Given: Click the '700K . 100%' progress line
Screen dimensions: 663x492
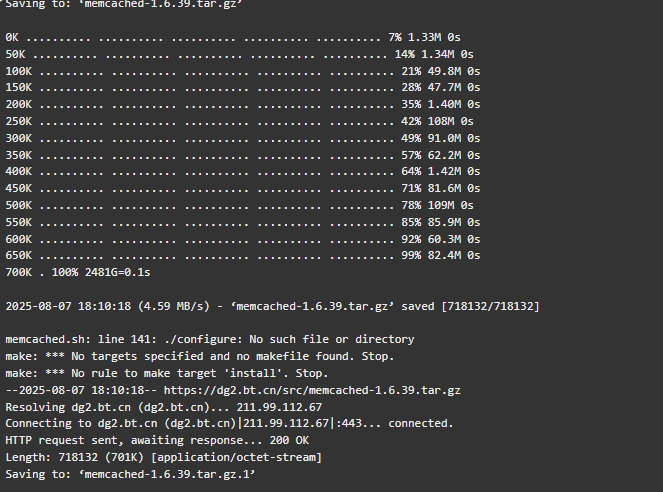Looking at the screenshot, I should [x=78, y=272].
